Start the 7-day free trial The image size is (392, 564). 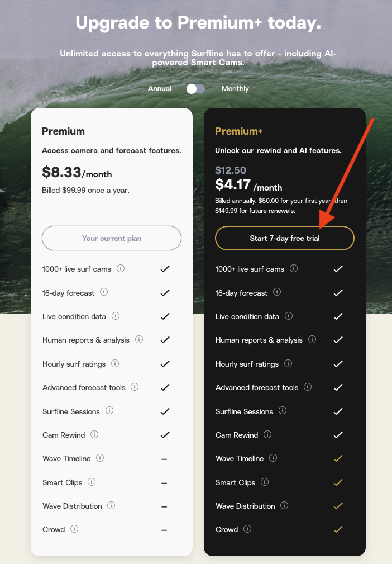285,238
